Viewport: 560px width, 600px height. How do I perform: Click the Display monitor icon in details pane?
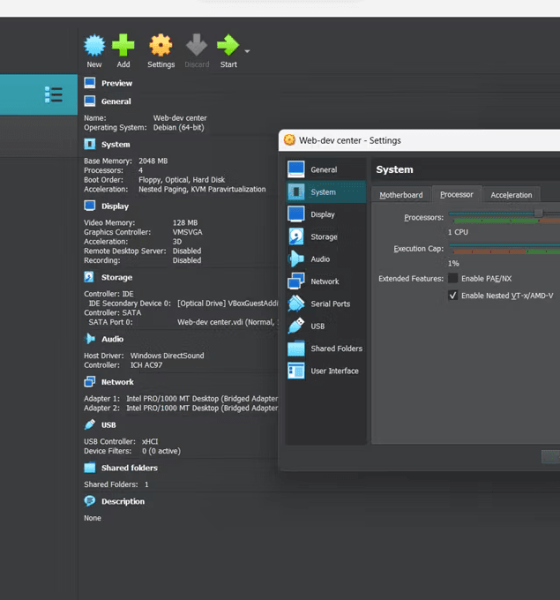point(90,206)
